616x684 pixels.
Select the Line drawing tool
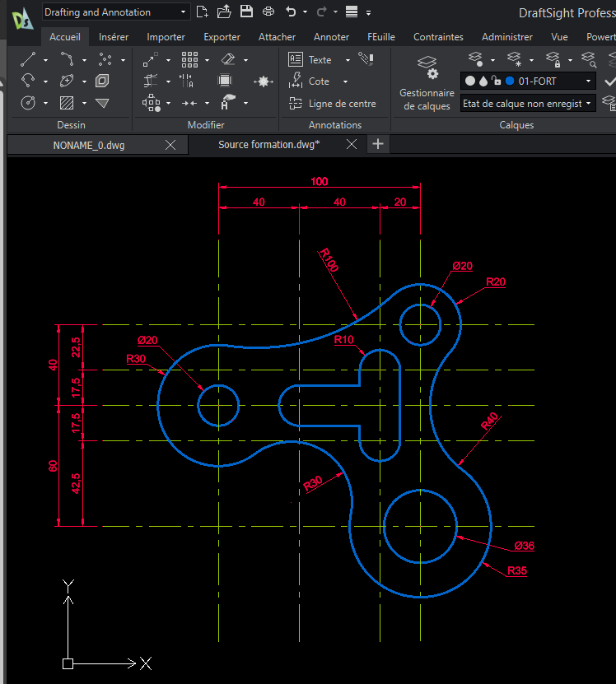pyautogui.click(x=28, y=59)
